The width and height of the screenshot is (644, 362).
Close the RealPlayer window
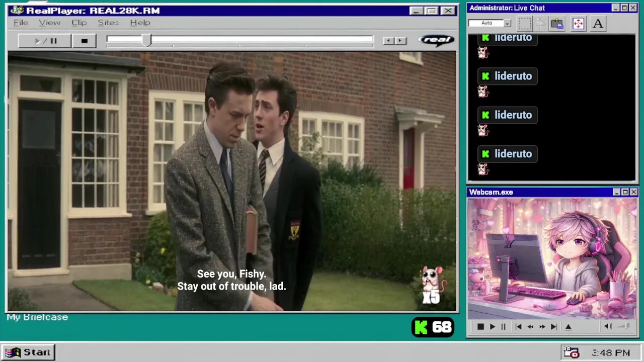447,11
